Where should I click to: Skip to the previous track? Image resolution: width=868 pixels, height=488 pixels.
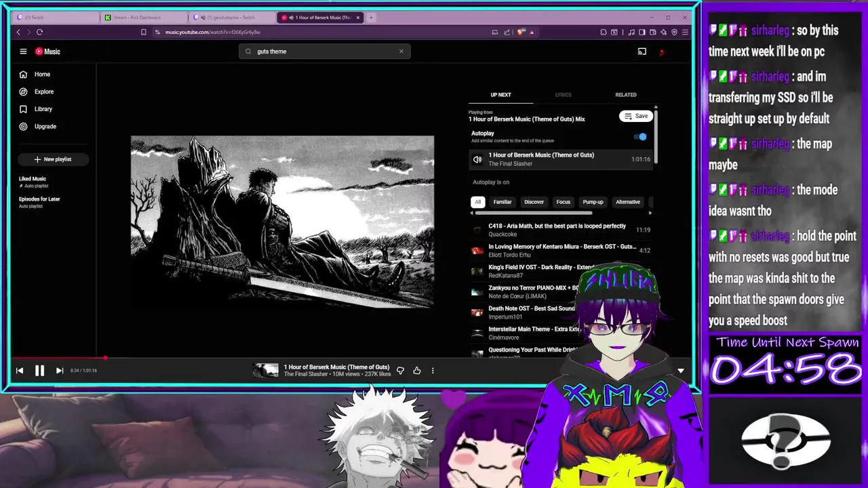tap(20, 371)
